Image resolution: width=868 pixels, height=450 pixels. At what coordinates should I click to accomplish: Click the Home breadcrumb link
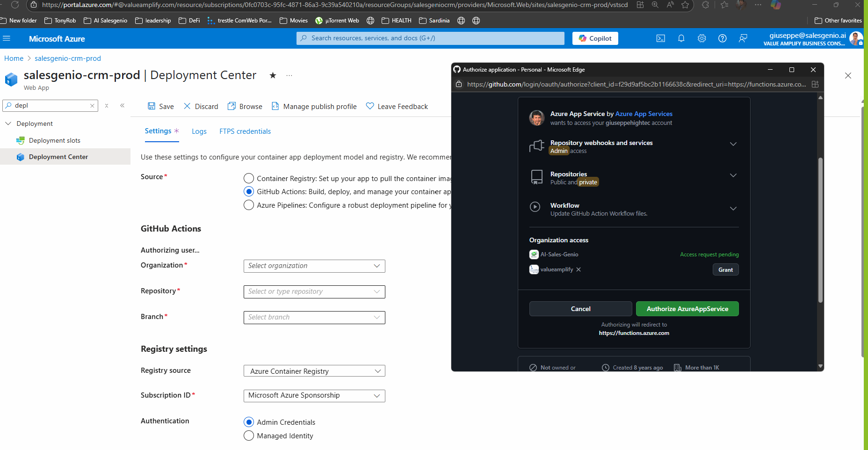(14, 58)
